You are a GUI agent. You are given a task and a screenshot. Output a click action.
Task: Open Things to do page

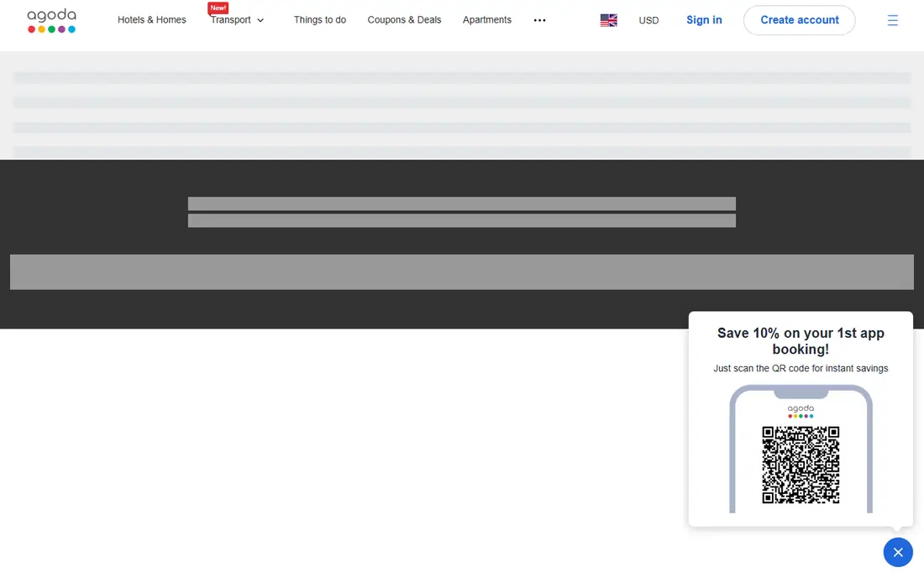(x=320, y=20)
